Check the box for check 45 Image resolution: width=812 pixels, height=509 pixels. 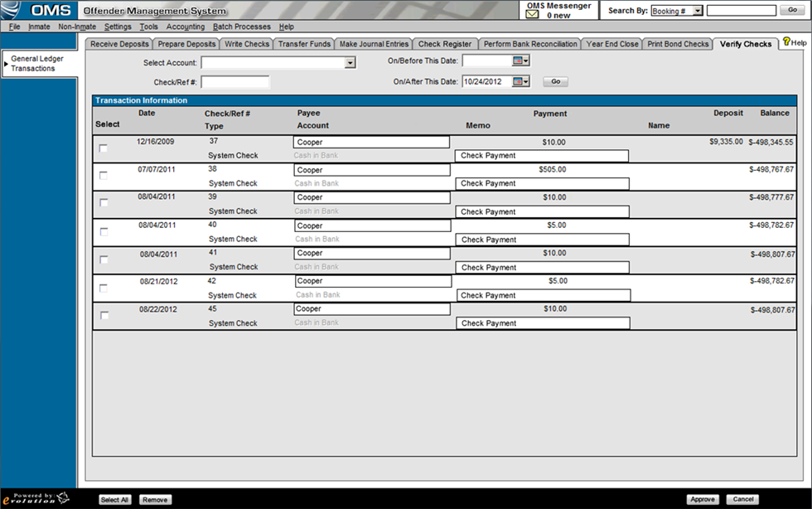click(x=104, y=315)
